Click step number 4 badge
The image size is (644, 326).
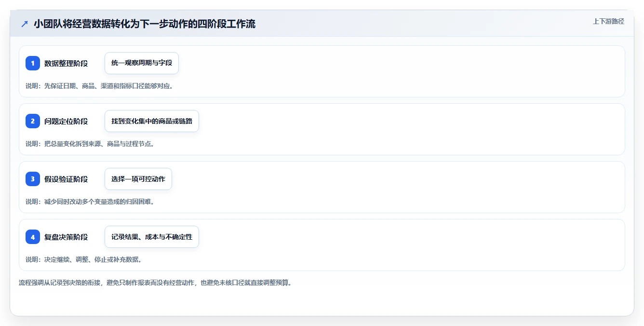point(33,237)
